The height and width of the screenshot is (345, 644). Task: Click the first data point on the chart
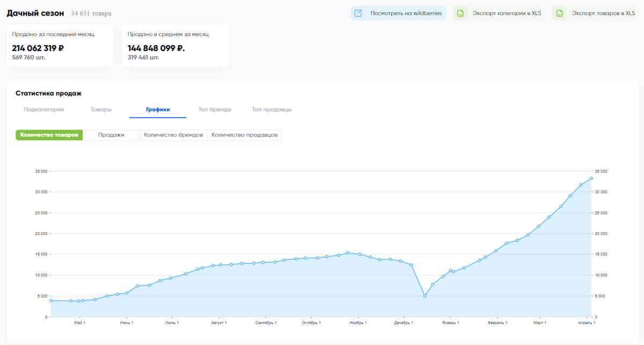[x=51, y=300]
